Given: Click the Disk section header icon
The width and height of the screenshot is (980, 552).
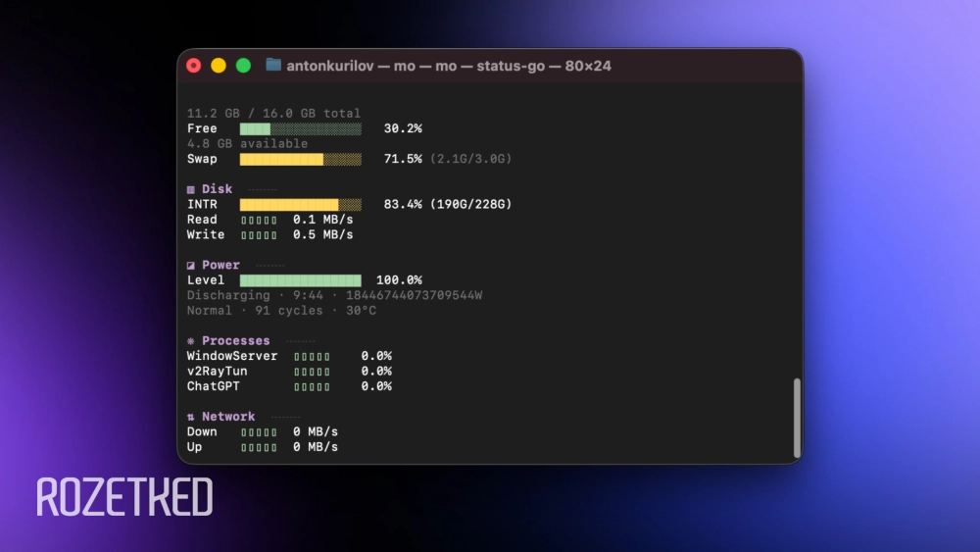Looking at the screenshot, I should [x=191, y=189].
